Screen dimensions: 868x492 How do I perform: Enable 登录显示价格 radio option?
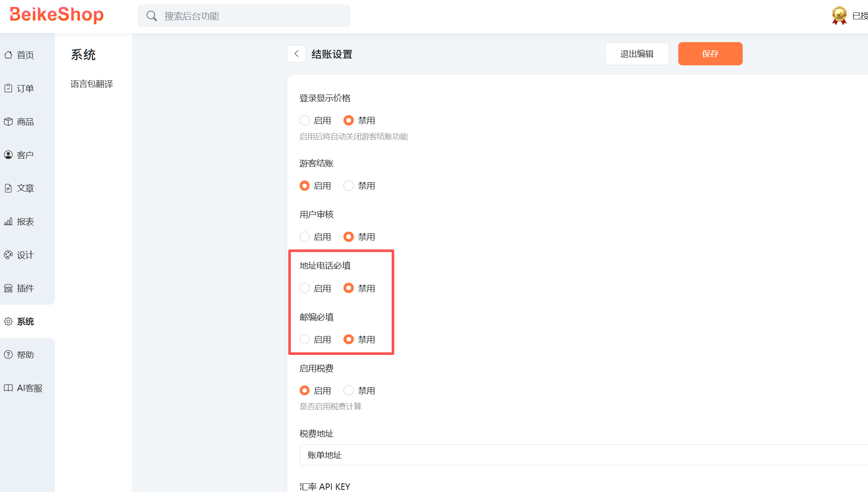(x=304, y=120)
